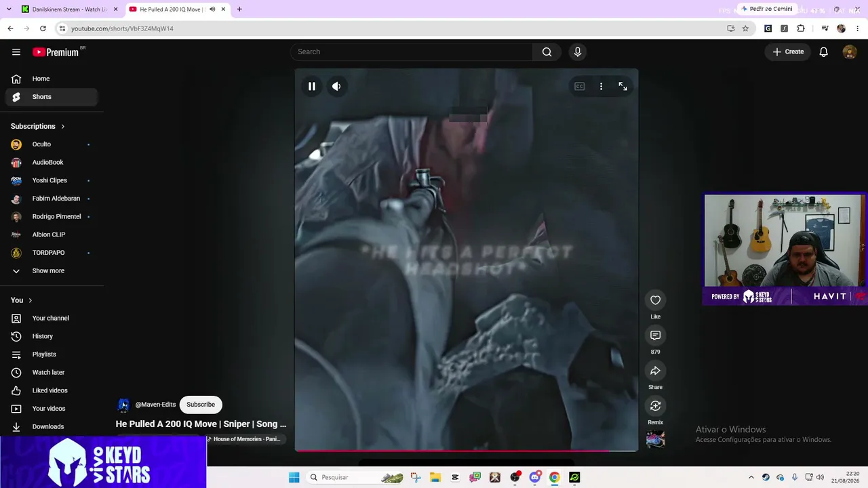Mute the tab via its speaker icon
This screenshot has height=488, width=868.
212,9
